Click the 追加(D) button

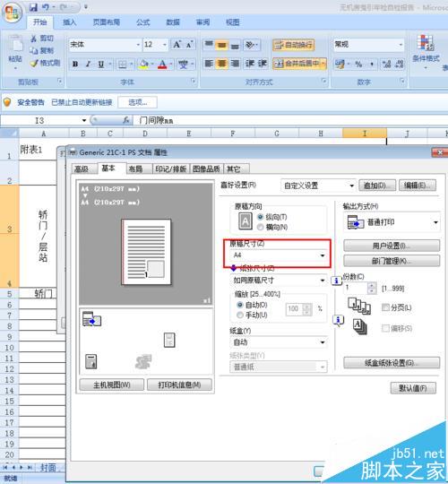377,186
